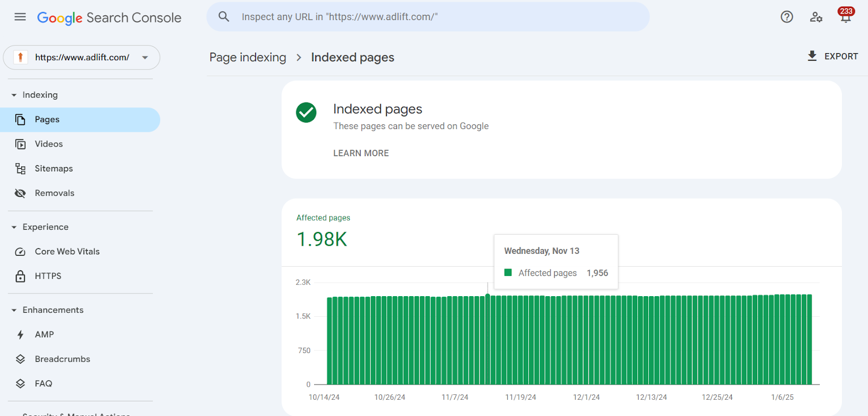Click the HTTPS padlock icon
The width and height of the screenshot is (868, 416).
click(x=21, y=276)
